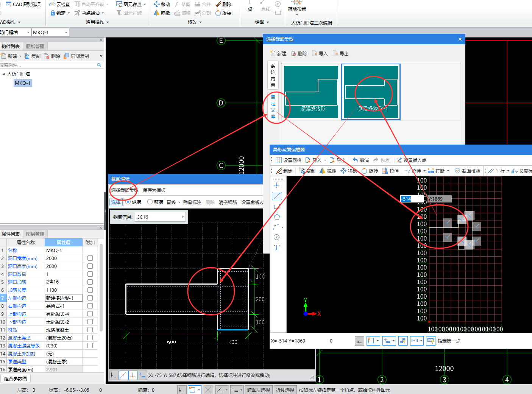532x394 pixels.
Task: Expand the 修改 ribbon group
Action: (x=195, y=22)
